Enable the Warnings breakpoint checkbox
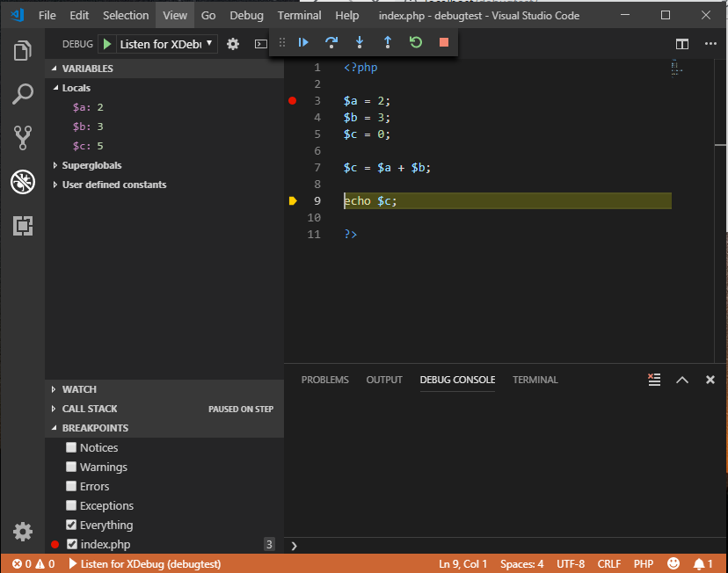 71,467
